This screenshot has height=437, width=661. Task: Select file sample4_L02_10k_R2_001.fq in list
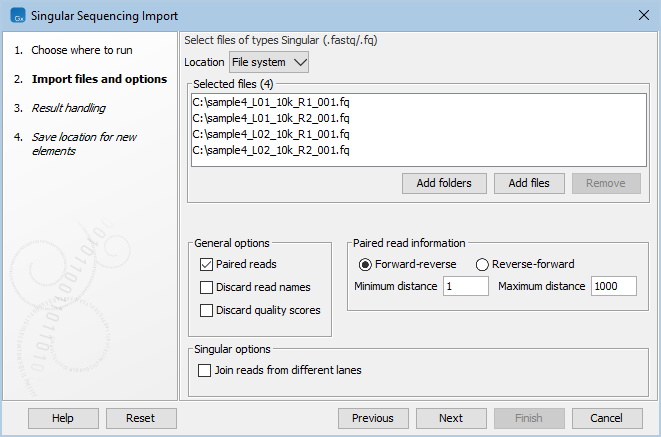pos(271,150)
